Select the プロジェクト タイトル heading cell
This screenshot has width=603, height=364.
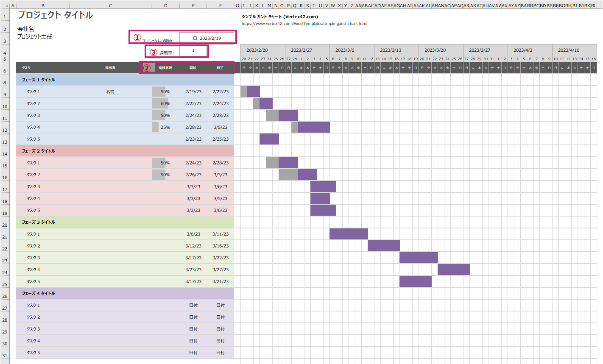(55, 15)
